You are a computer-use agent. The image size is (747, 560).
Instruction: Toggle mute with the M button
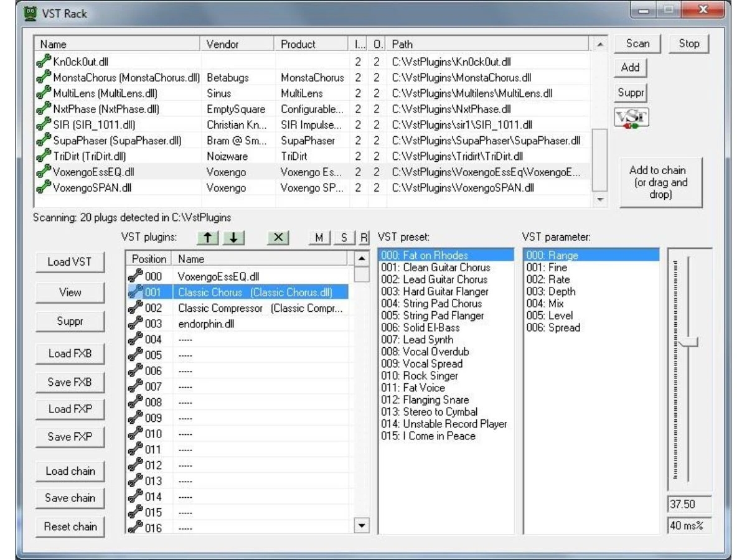pos(319,238)
